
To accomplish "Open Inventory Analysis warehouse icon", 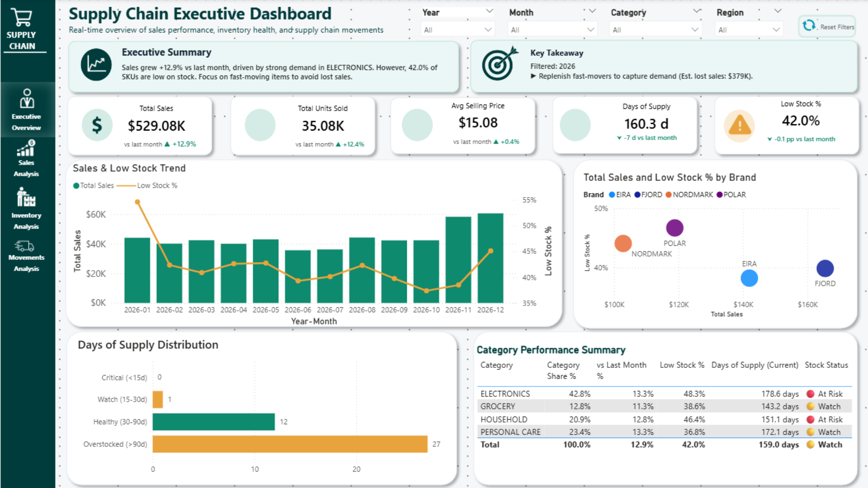I will tap(26, 197).
